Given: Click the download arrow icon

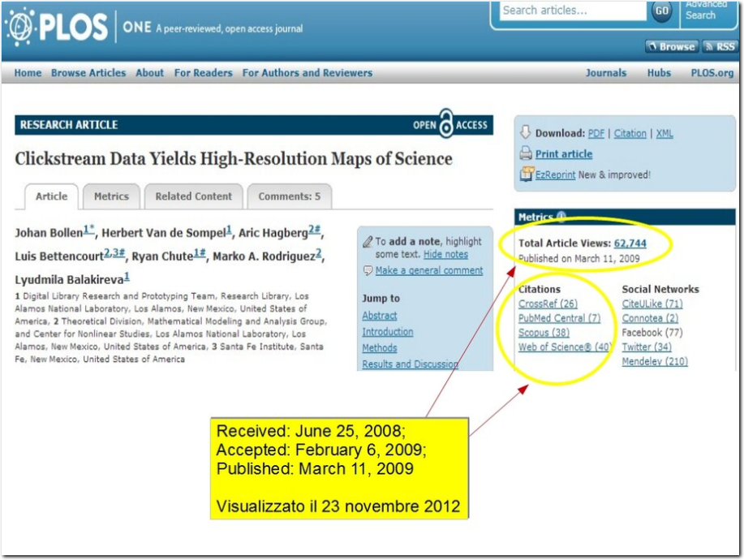Looking at the screenshot, I should point(525,132).
